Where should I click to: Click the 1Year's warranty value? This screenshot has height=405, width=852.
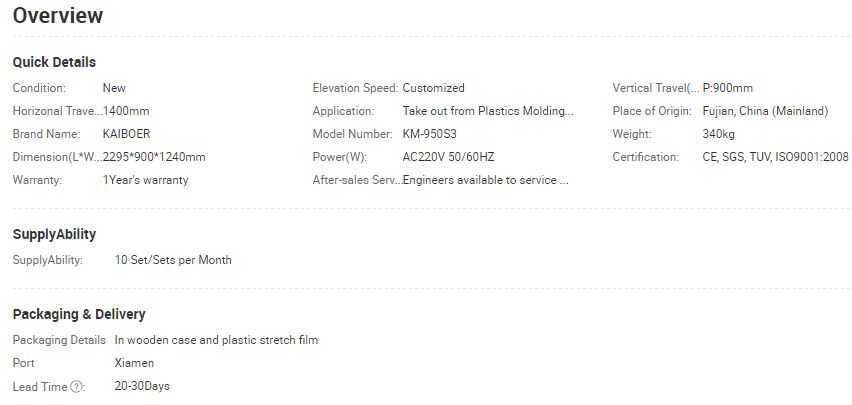(146, 180)
